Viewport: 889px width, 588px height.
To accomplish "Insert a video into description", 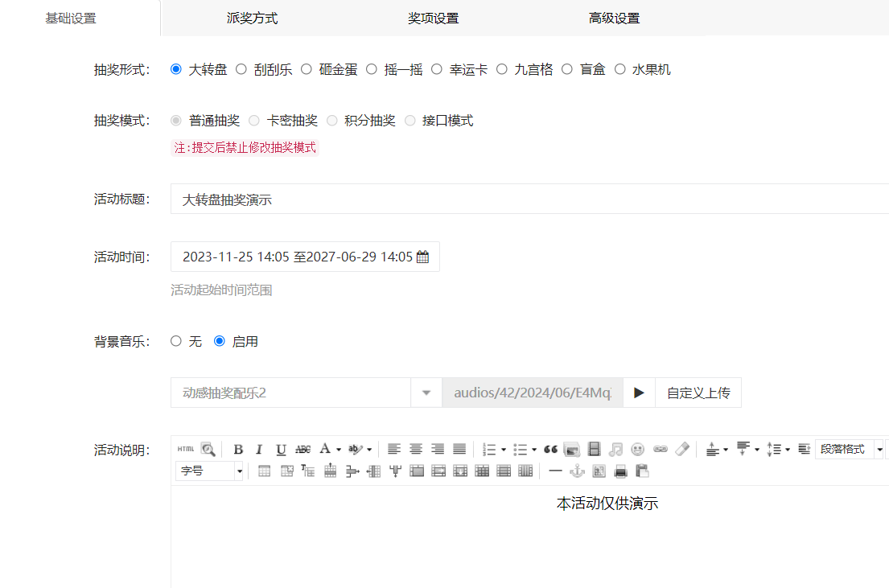I will click(594, 449).
